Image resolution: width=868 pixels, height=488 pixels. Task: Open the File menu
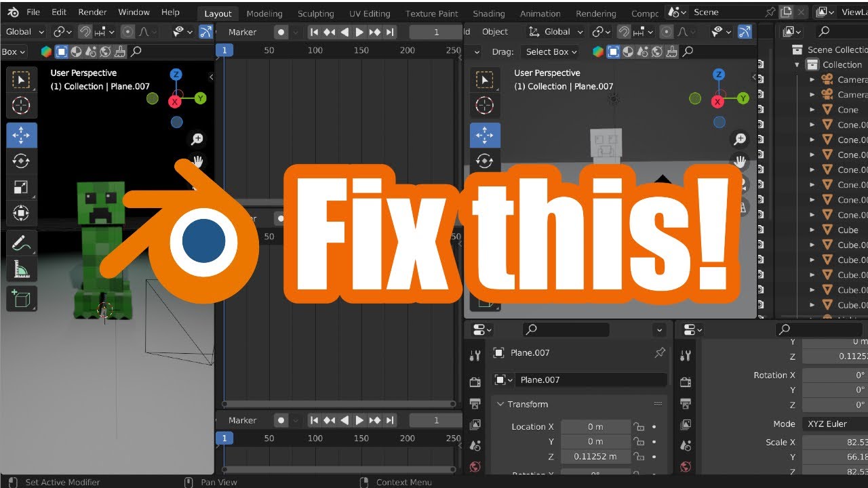pos(33,12)
